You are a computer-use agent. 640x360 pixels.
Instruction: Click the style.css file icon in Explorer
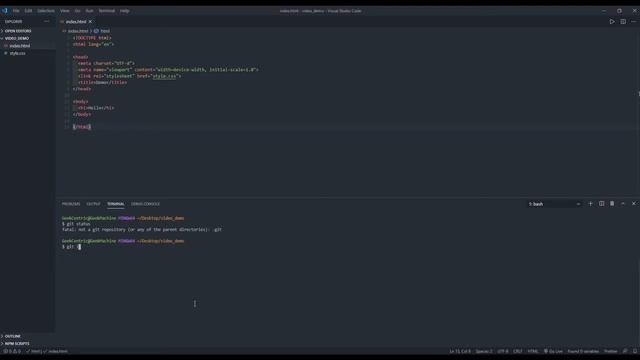(x=6, y=53)
